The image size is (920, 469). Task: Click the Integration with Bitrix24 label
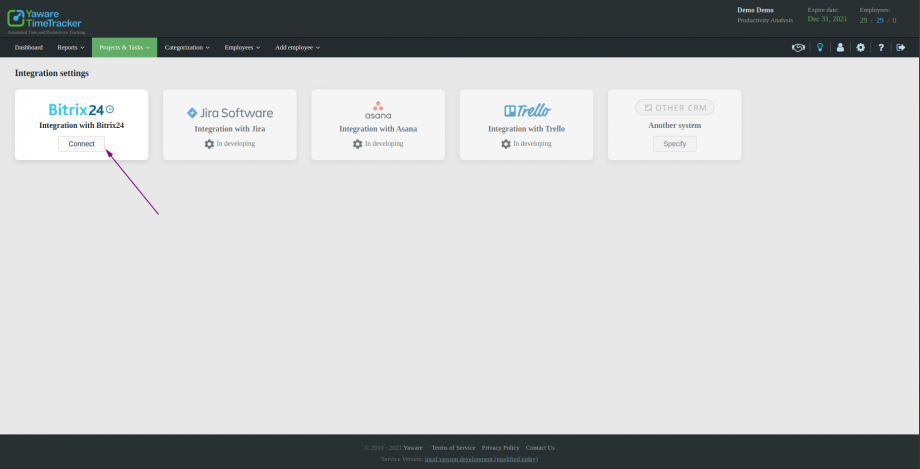click(82, 125)
